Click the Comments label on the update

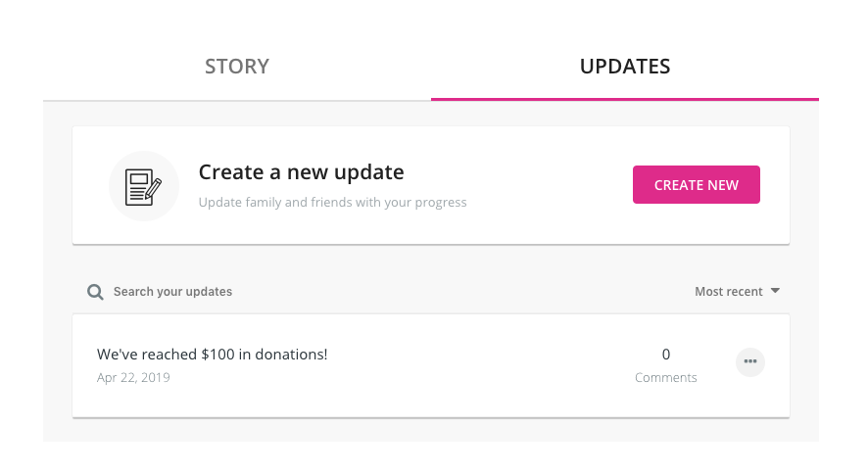point(665,378)
